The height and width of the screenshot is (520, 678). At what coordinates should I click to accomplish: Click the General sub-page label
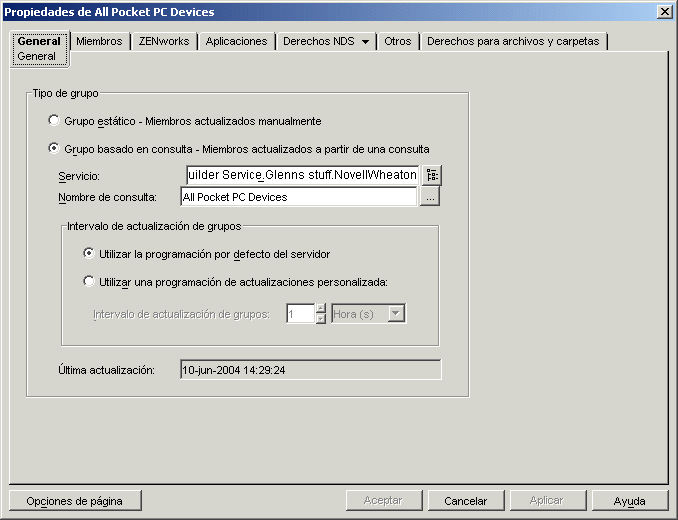coord(37,56)
